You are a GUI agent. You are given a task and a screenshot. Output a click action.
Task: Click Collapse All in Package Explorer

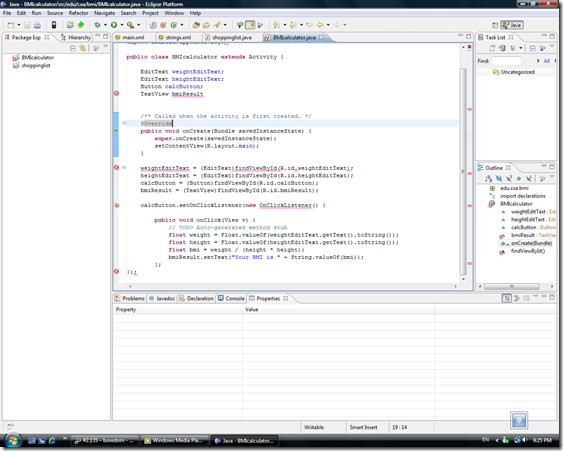pyautogui.click(x=73, y=48)
